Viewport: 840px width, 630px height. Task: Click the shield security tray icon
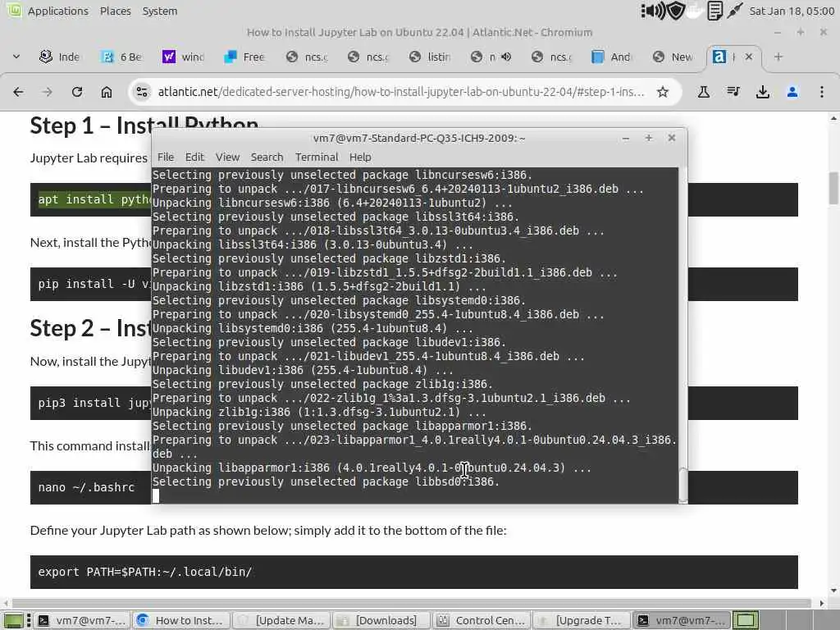pos(676,11)
